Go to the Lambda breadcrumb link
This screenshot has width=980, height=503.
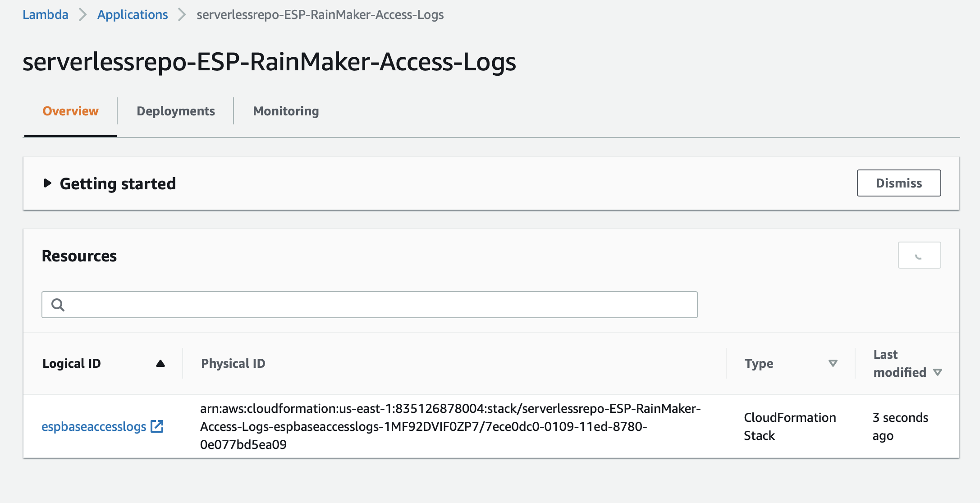[46, 14]
